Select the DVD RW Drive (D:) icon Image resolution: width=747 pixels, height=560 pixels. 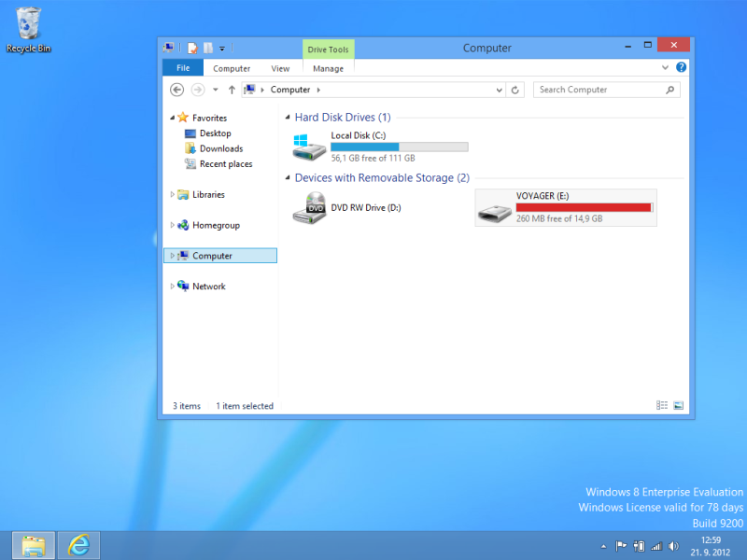click(308, 207)
